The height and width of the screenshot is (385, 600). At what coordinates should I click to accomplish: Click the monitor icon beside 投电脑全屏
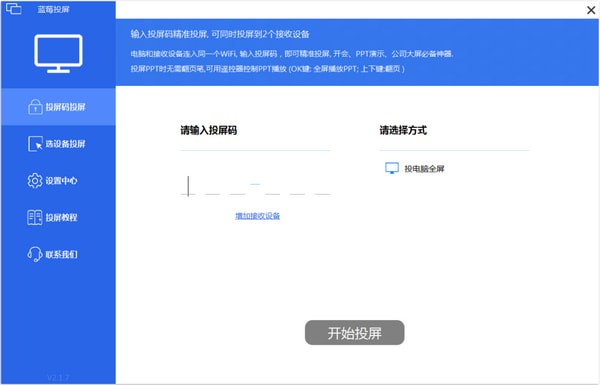coord(392,168)
